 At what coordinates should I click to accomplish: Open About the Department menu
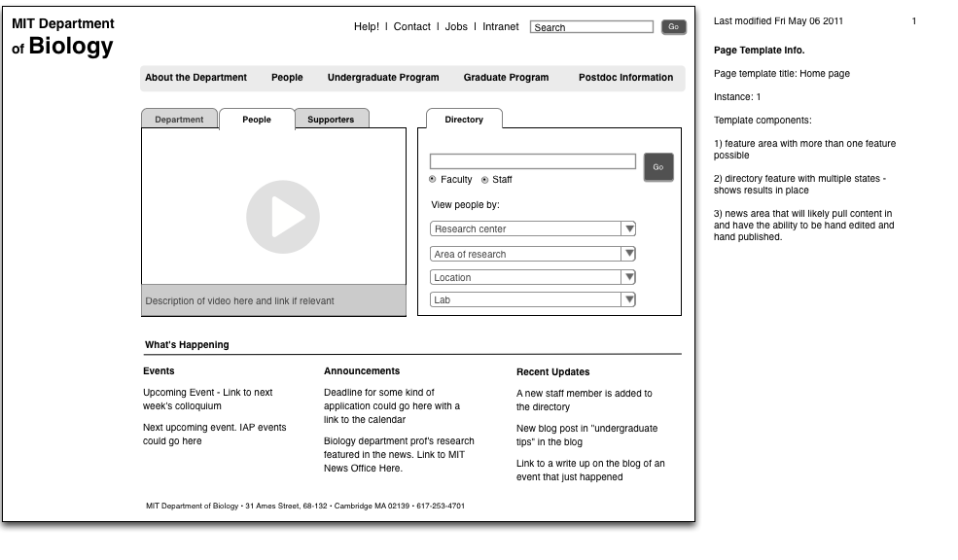(x=195, y=77)
